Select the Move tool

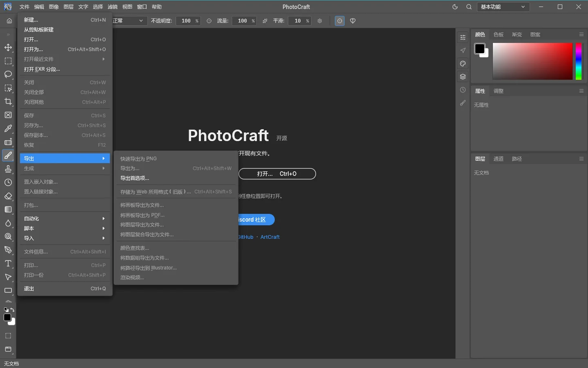tap(8, 47)
